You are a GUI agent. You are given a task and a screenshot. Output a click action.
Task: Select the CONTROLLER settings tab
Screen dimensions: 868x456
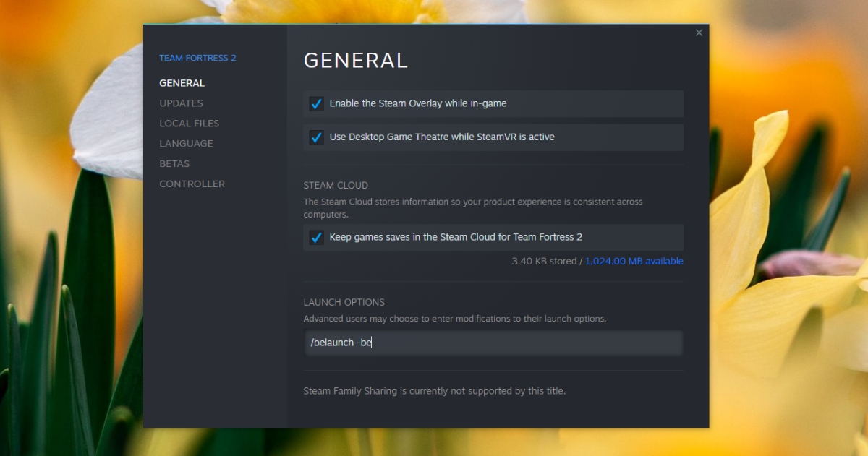pyautogui.click(x=192, y=184)
